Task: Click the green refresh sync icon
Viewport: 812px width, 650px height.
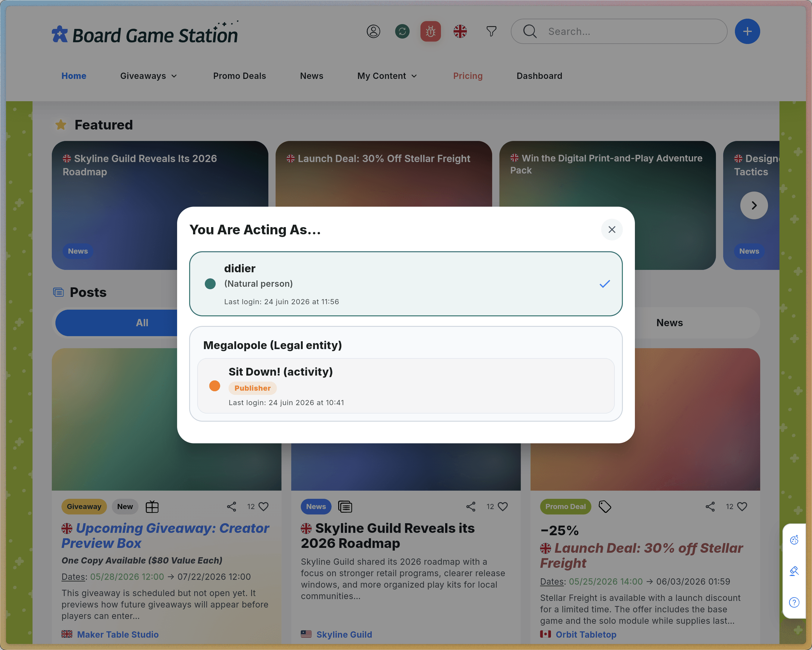Action: (x=402, y=31)
